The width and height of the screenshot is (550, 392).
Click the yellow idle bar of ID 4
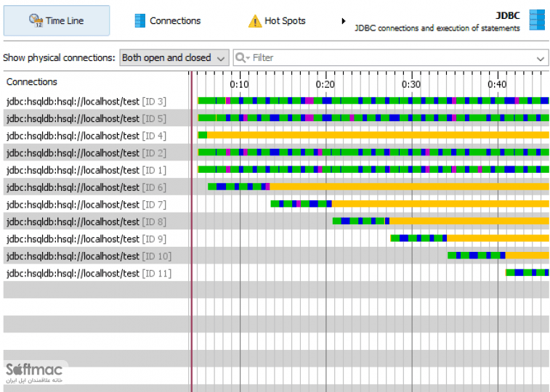click(x=378, y=135)
